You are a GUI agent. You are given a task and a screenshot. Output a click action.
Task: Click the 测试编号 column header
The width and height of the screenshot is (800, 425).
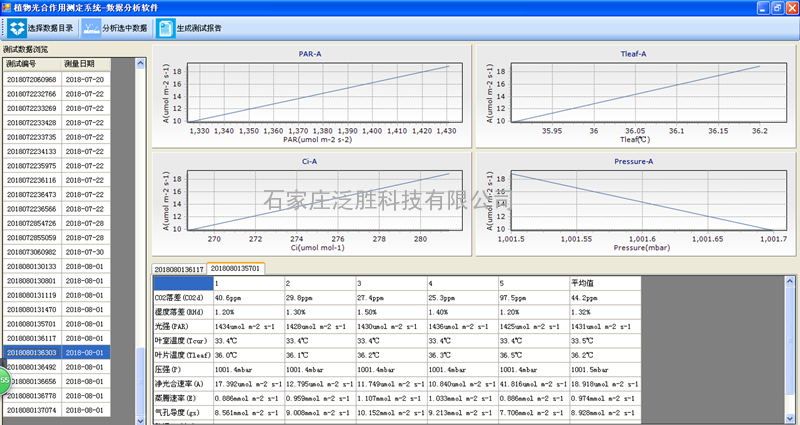(32, 64)
